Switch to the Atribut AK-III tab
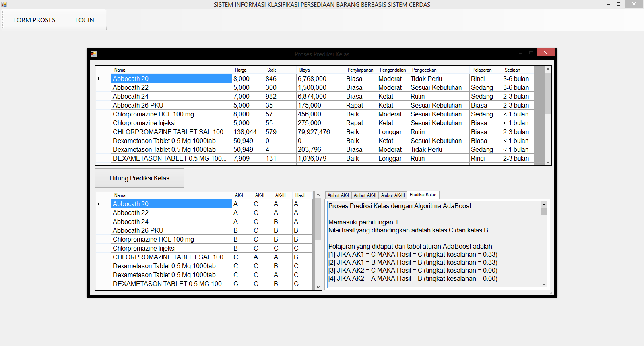 [393, 195]
